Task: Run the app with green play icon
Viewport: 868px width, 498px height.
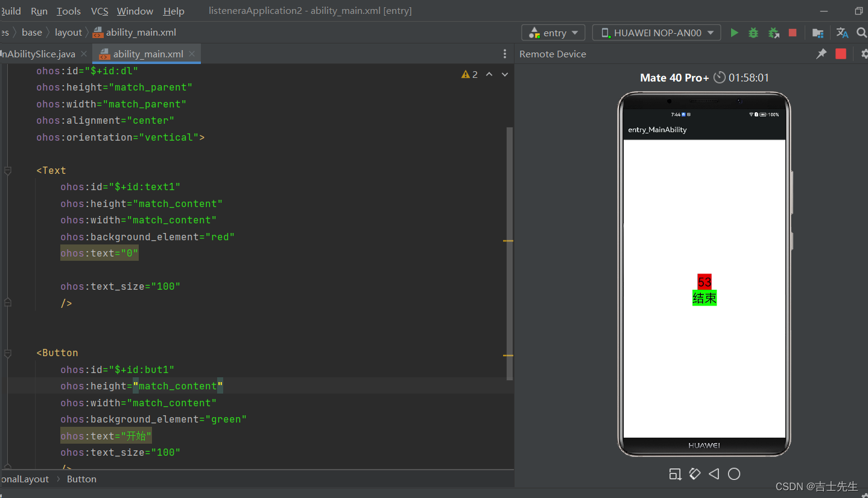Action: [734, 33]
